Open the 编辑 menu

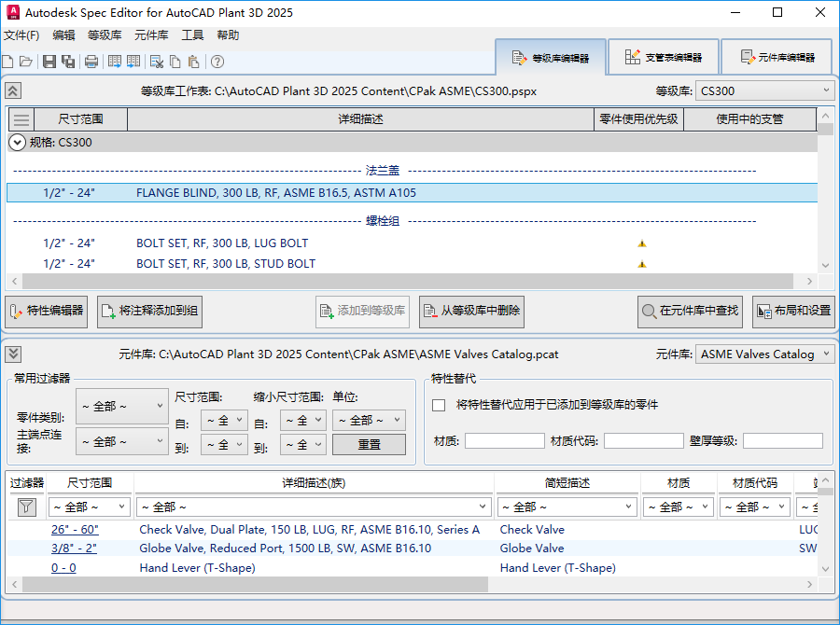coord(63,35)
